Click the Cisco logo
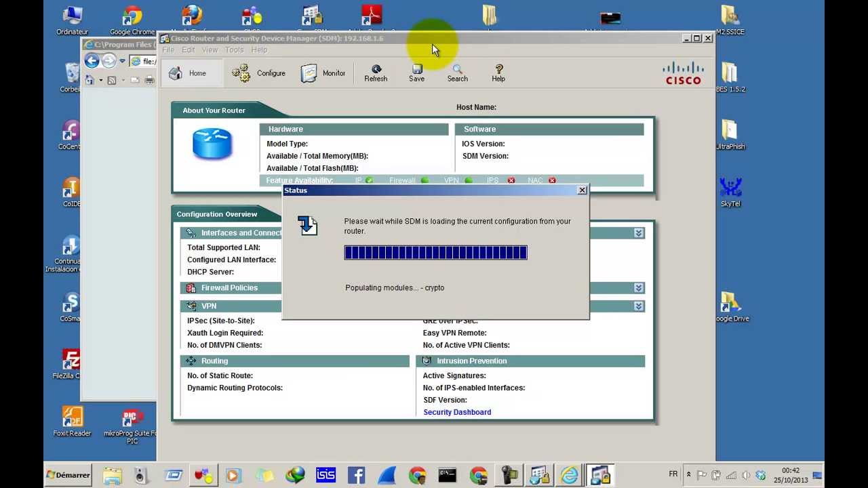Image resolution: width=868 pixels, height=488 pixels. click(683, 73)
